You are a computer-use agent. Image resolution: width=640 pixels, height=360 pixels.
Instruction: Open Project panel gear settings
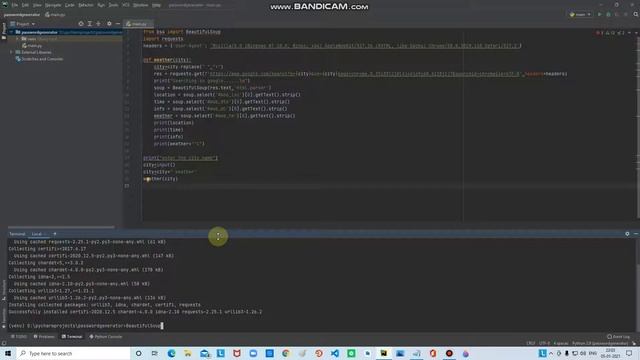click(109, 24)
